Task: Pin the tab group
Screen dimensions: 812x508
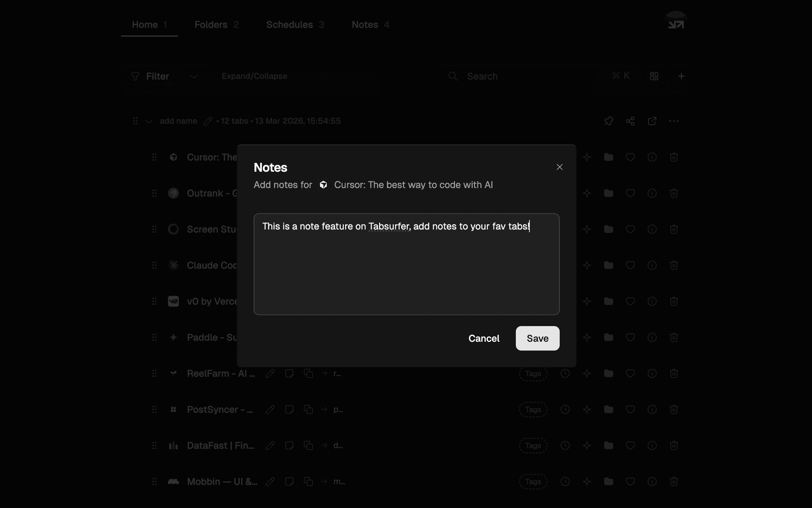Action: point(608,121)
